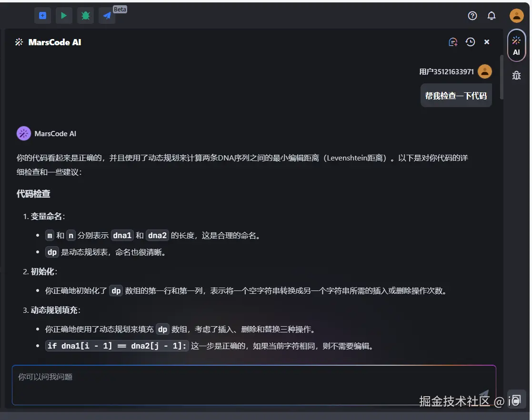Image resolution: width=532 pixels, height=420 pixels.
Task: Click the user message 帮我检查一下代码
Action: [x=456, y=96]
